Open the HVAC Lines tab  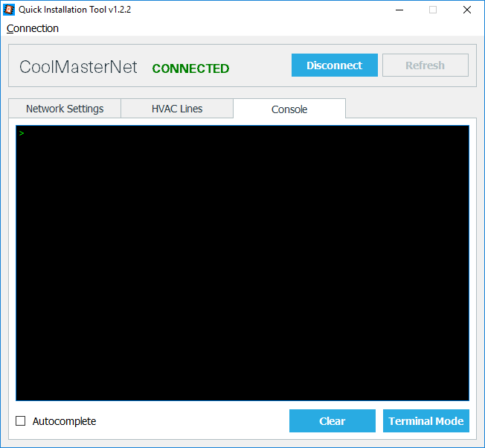tap(177, 109)
